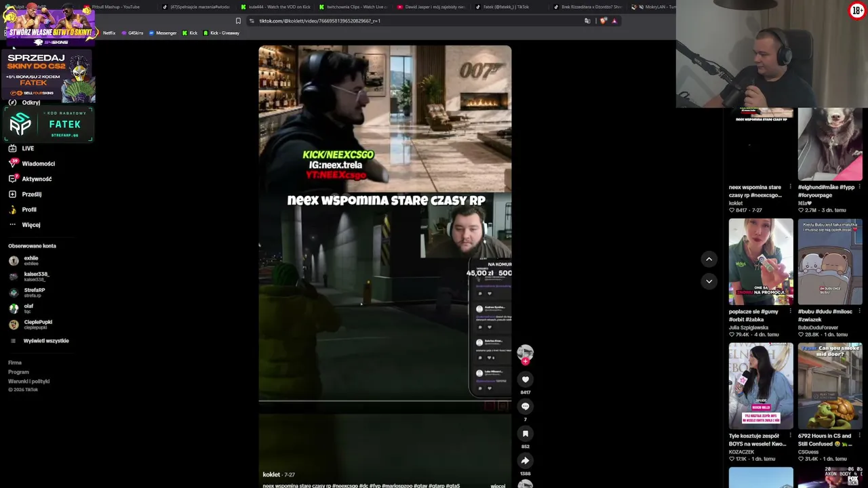Open the G4Skins bookmark
This screenshot has height=488, width=868.
pos(132,33)
